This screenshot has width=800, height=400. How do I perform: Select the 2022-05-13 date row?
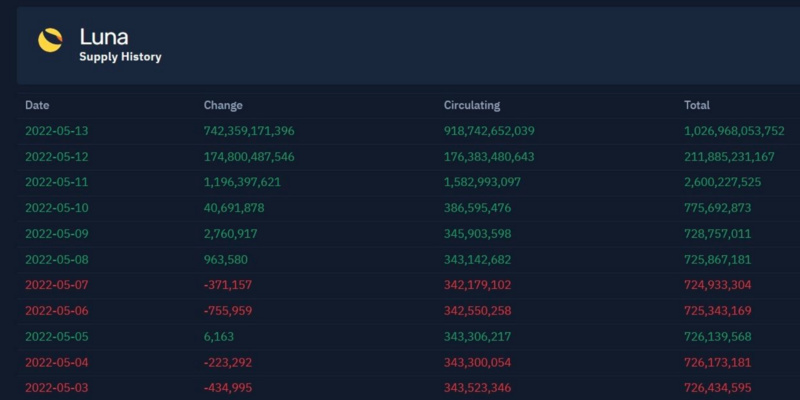click(57, 131)
